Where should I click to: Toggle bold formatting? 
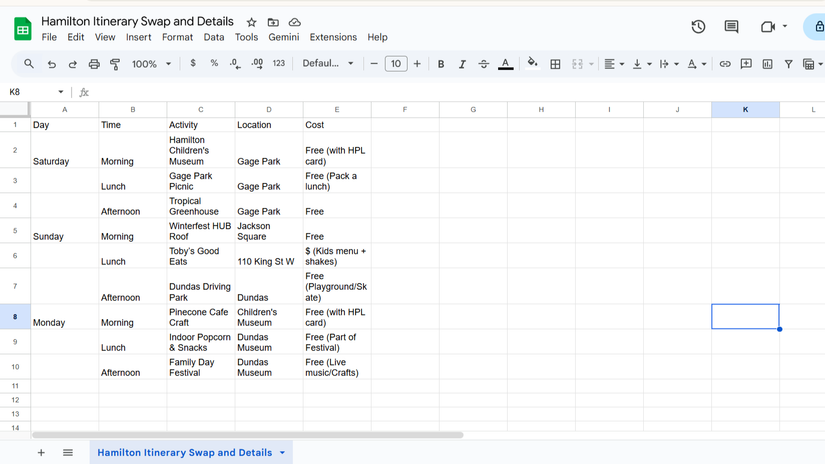coord(441,64)
